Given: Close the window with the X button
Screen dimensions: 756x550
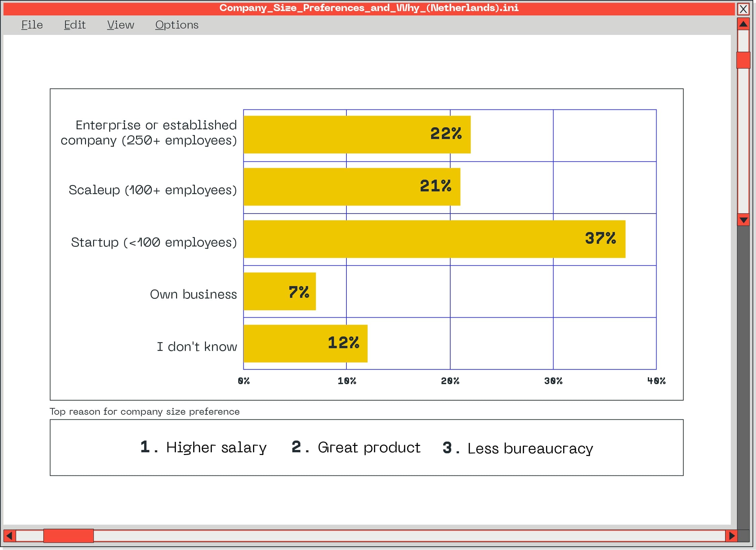Looking at the screenshot, I should 743,9.
